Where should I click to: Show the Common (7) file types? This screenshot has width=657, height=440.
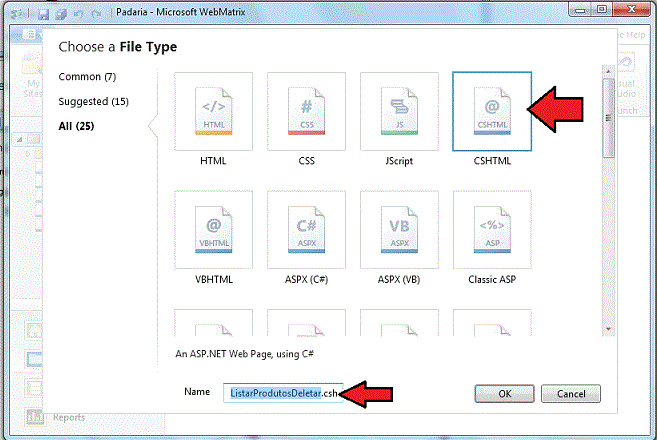pyautogui.click(x=87, y=77)
